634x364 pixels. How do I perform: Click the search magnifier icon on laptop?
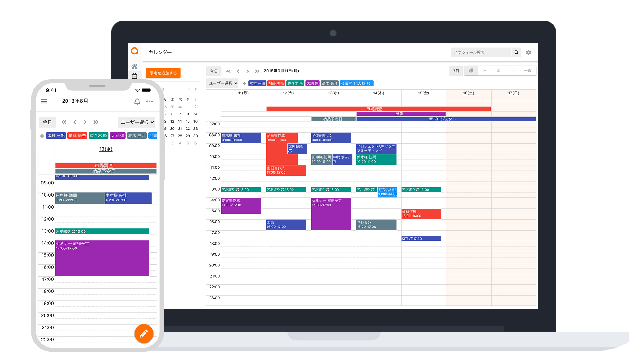coord(516,52)
